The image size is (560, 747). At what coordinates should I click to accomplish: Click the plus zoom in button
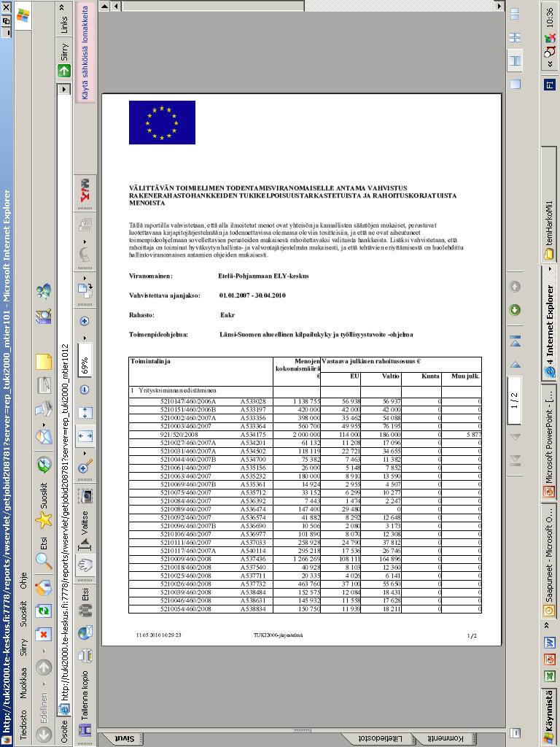pos(85,321)
